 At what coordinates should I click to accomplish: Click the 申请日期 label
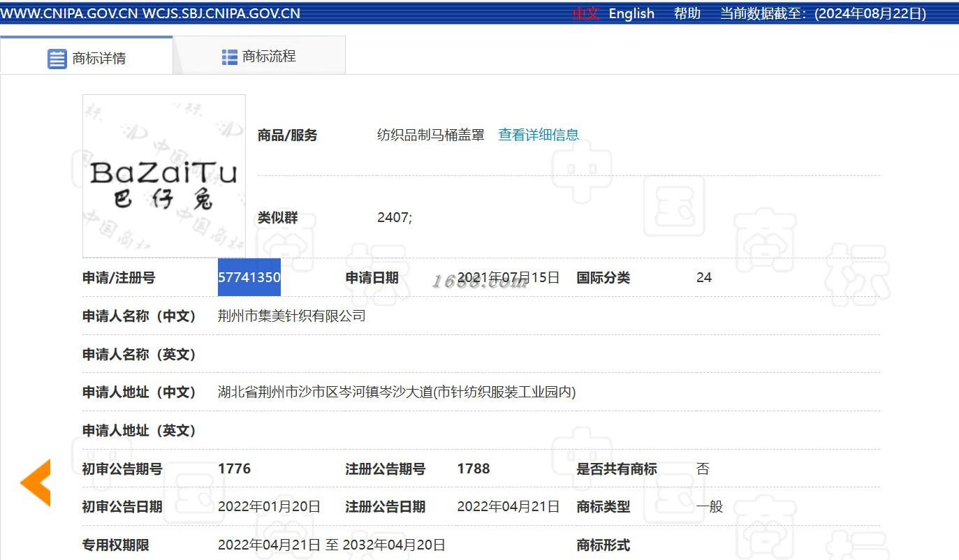tap(372, 277)
